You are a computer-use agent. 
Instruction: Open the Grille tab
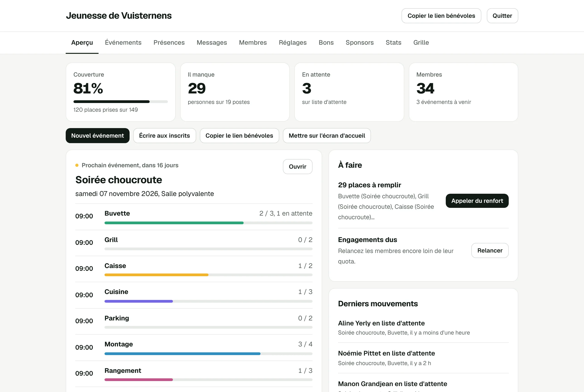point(421,42)
